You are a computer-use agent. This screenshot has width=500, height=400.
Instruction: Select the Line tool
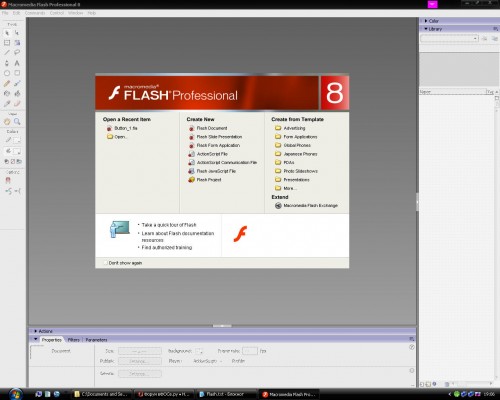(x=7, y=53)
